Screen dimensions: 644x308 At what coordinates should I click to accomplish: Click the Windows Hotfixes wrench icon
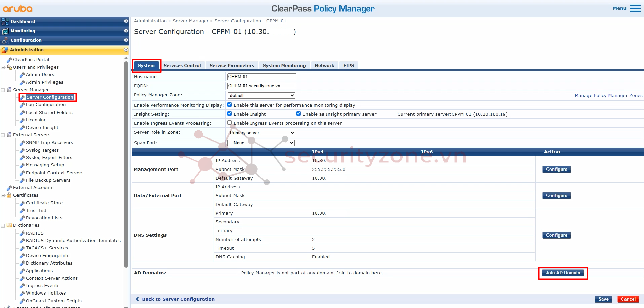pos(22,293)
